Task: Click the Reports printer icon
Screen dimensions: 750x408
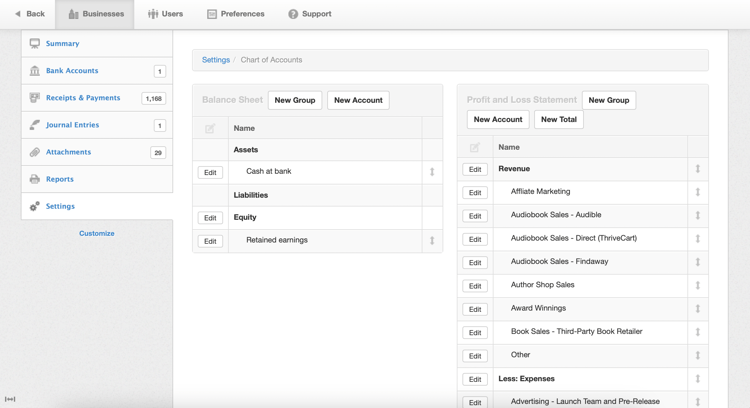Action: [x=35, y=179]
